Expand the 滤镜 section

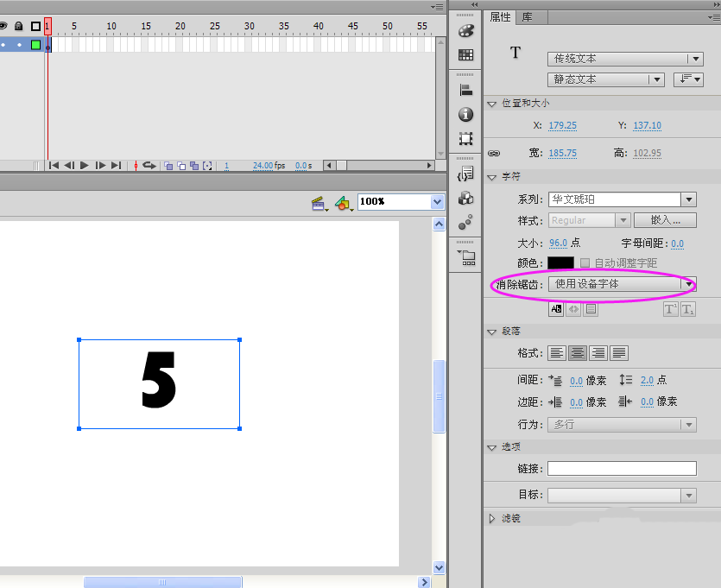(x=492, y=519)
